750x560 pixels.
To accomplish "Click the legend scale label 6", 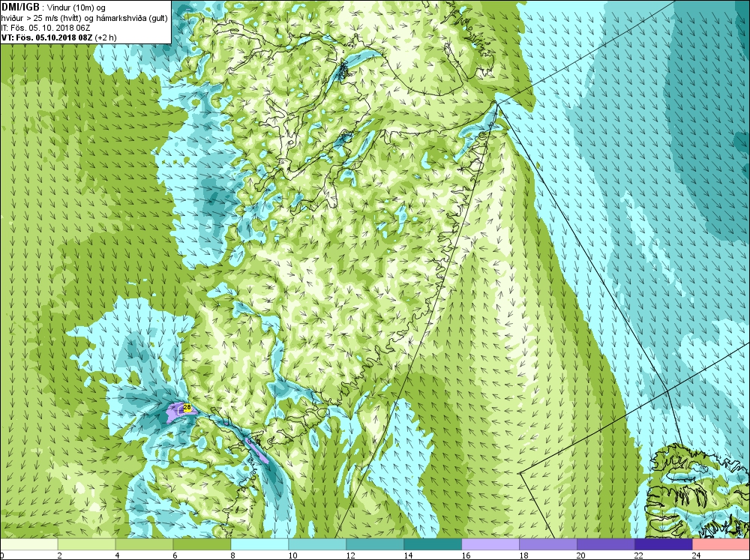I will [x=175, y=556].
